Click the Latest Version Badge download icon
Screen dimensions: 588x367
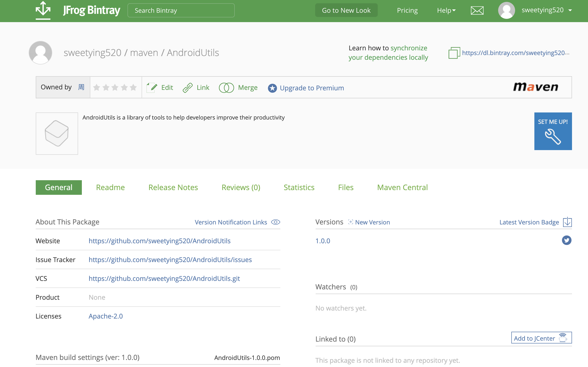coord(567,222)
